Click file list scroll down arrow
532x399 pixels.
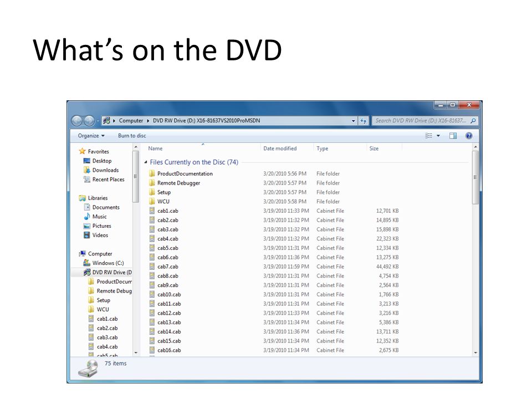475,353
